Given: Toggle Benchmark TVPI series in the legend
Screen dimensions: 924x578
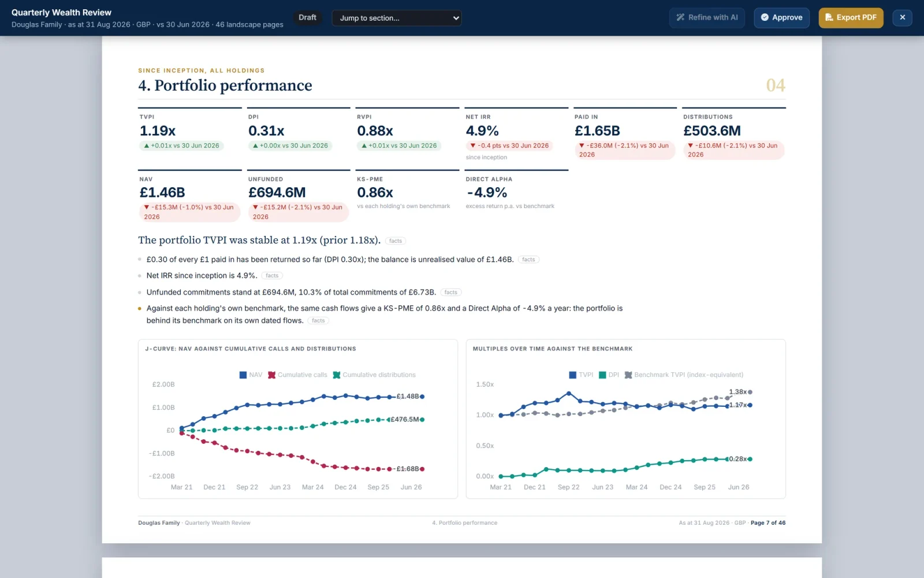Looking at the screenshot, I should [x=684, y=375].
